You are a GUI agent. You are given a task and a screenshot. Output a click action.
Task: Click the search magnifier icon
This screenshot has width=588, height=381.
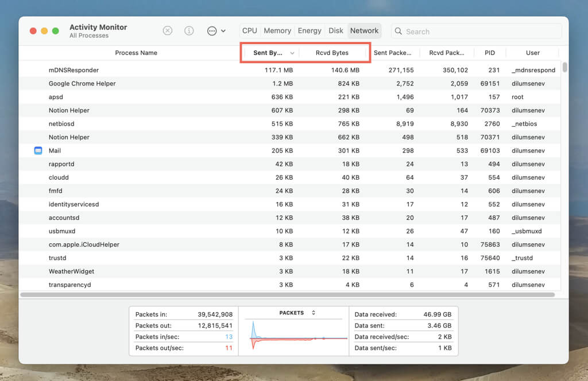399,31
